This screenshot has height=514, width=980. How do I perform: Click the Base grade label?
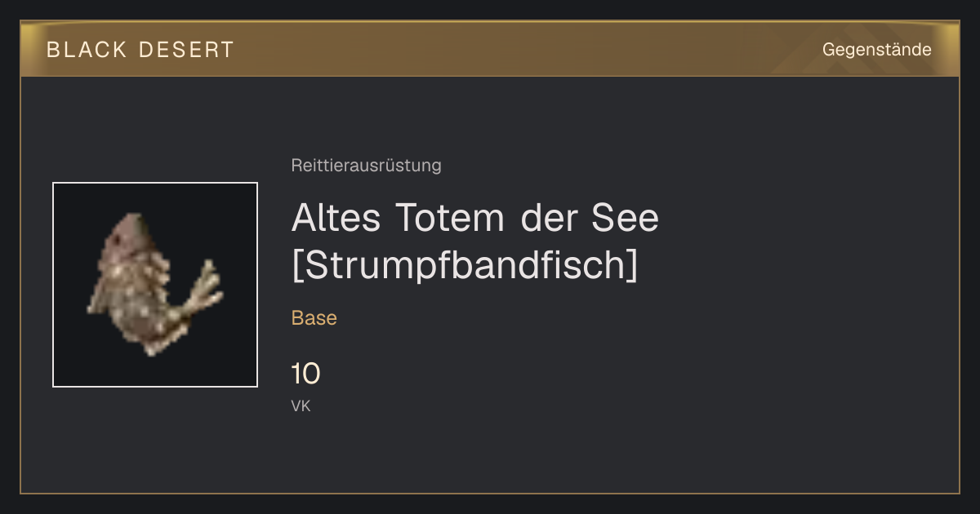coord(314,318)
